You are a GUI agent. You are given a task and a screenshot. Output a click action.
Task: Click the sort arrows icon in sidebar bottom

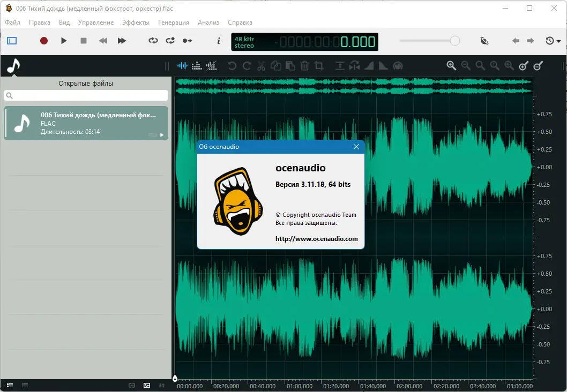click(x=162, y=386)
